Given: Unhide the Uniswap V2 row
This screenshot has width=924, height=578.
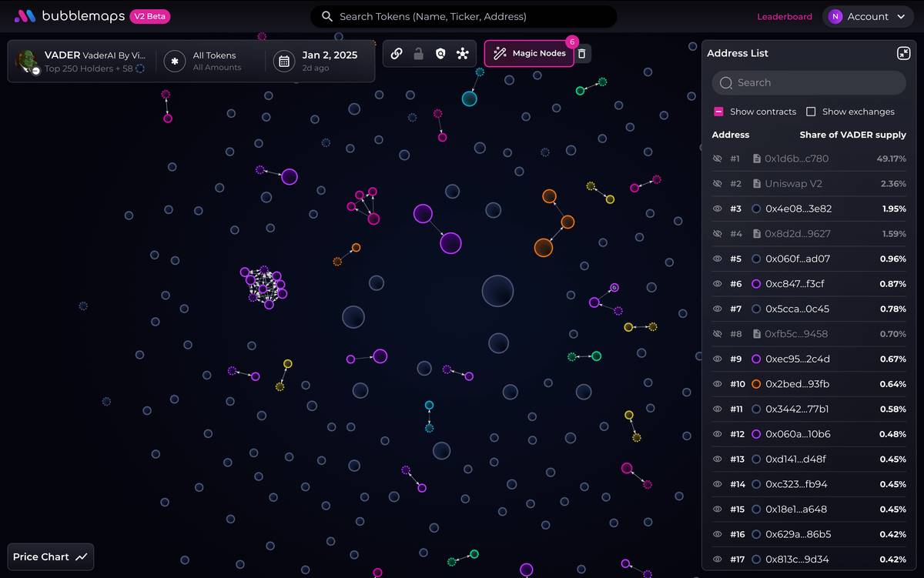Looking at the screenshot, I should click(717, 184).
